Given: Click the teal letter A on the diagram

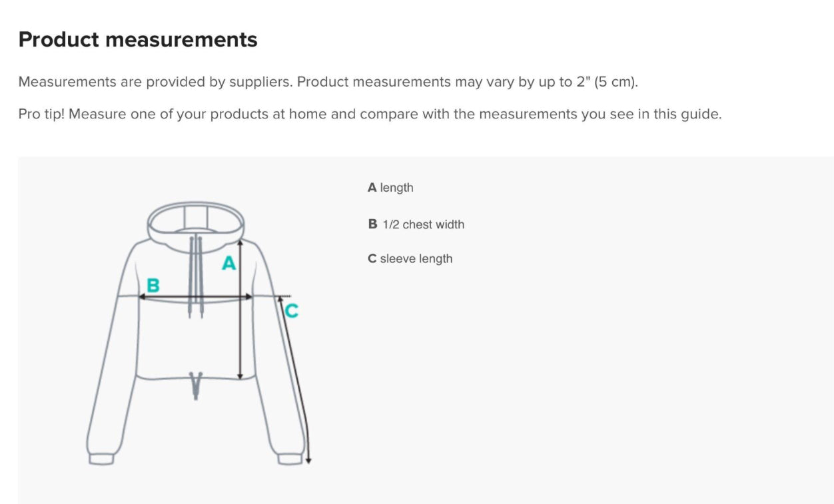Looking at the screenshot, I should tap(228, 264).
